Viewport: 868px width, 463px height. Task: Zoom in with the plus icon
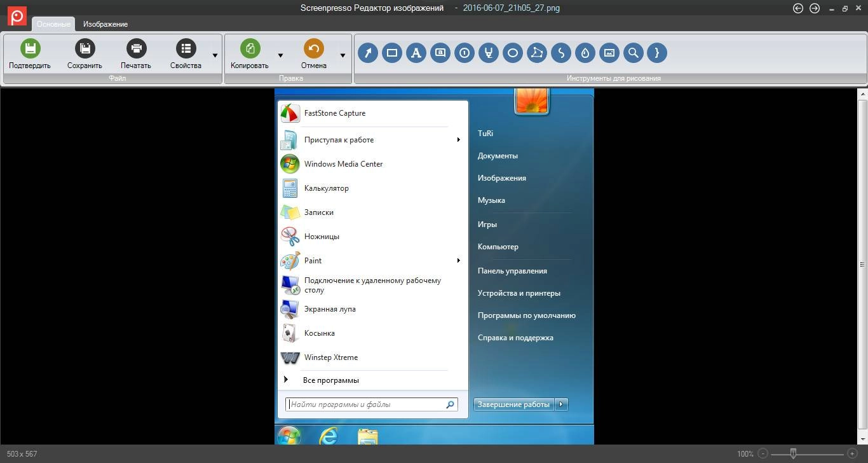(852, 454)
